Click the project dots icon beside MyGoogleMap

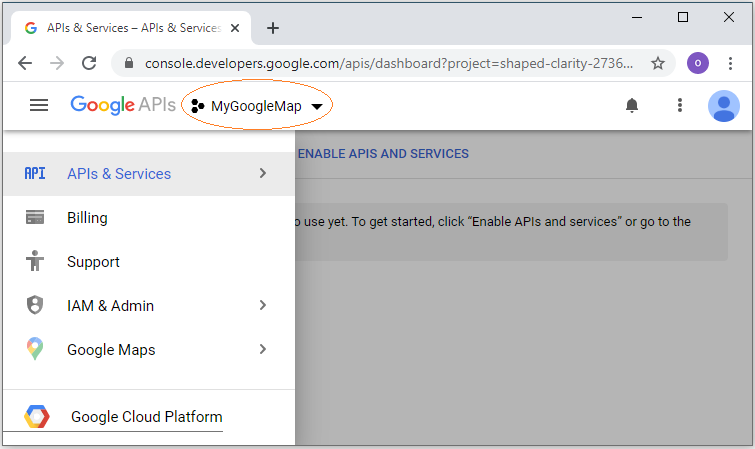point(197,106)
